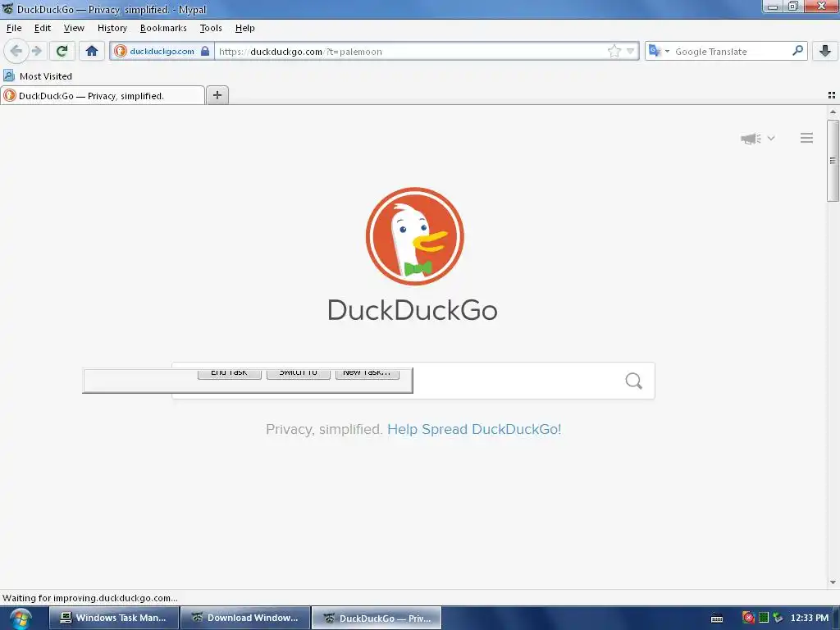This screenshot has width=840, height=630.
Task: Click the New Task... button
Action: click(x=367, y=373)
